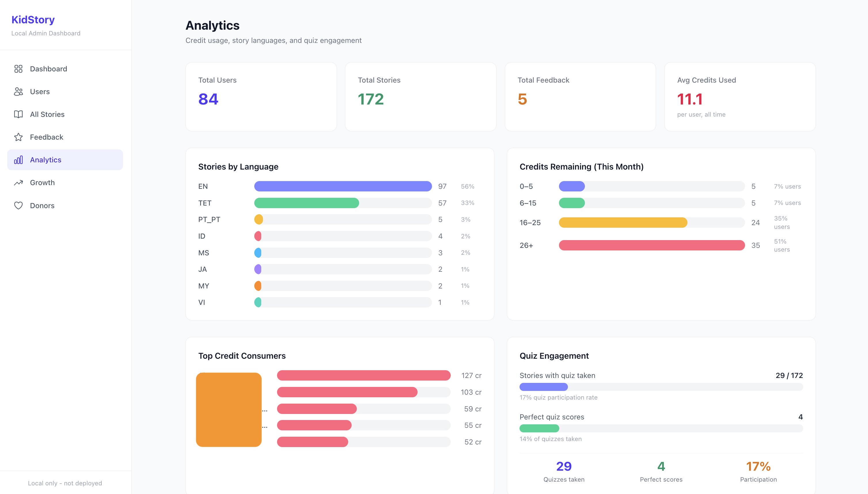Click 'Credits Remaining (This Month)' heading
The width and height of the screenshot is (868, 494).
(x=581, y=167)
